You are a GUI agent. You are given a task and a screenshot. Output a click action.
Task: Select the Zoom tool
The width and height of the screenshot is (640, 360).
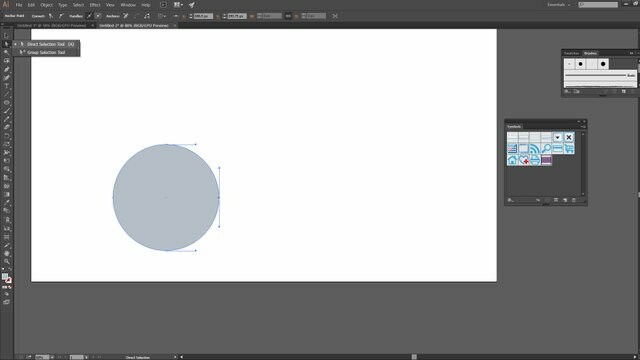[6, 262]
